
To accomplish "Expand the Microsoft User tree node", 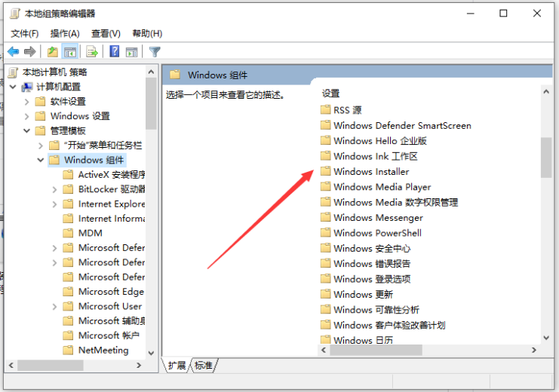I will 54,307.
